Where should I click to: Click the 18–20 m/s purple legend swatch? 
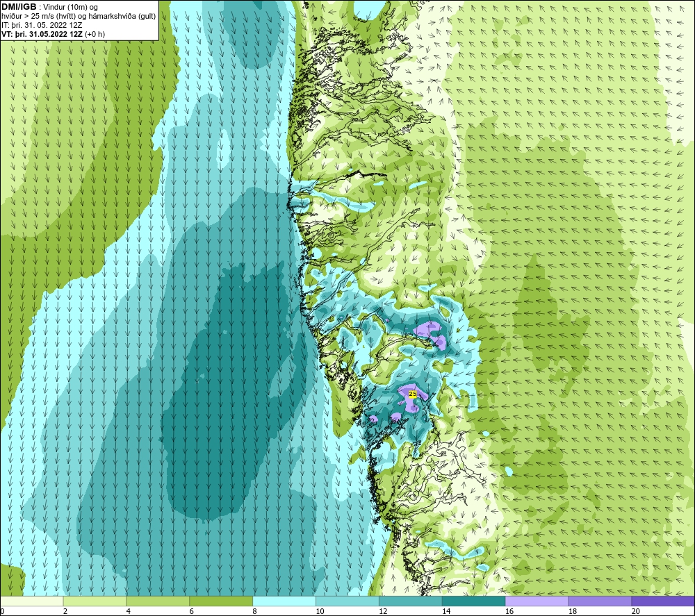[600, 601]
